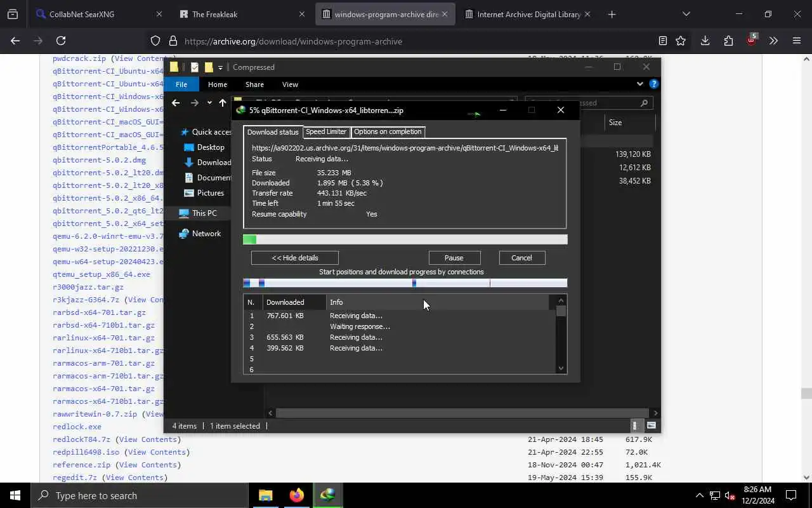
Task: Click connections download progress strip
Action: click(405, 283)
